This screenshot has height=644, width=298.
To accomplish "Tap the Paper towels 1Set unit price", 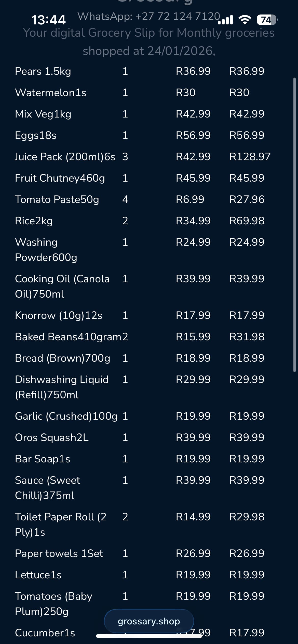I will [193, 553].
